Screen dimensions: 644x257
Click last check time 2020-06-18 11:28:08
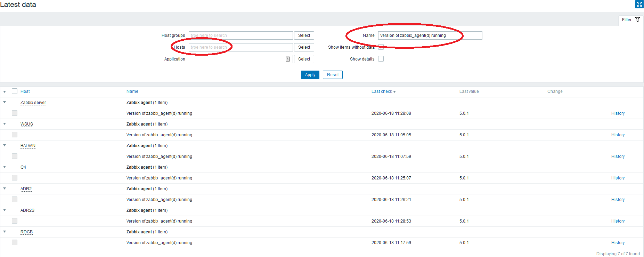coord(391,113)
